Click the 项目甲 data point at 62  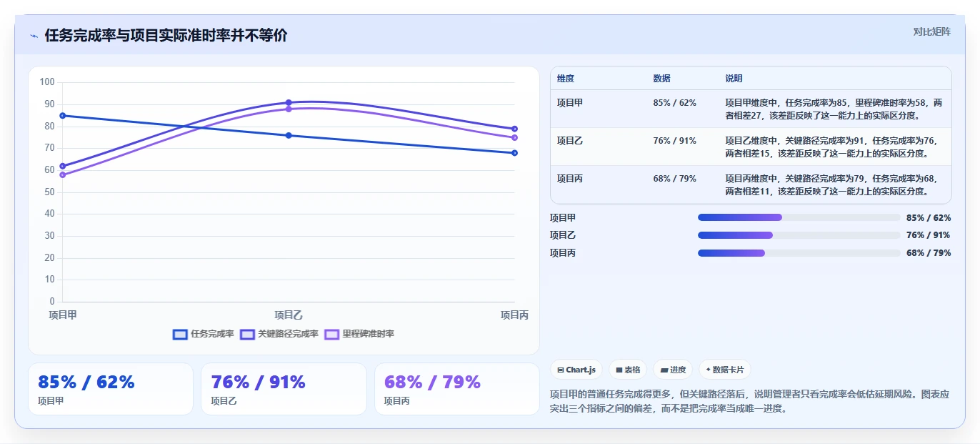tap(63, 166)
